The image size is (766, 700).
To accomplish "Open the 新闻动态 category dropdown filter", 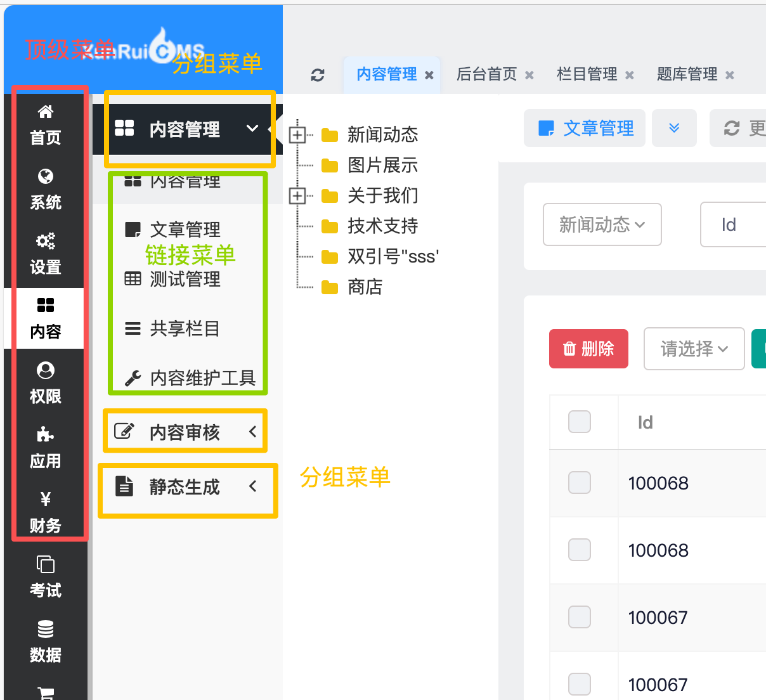I will (602, 224).
